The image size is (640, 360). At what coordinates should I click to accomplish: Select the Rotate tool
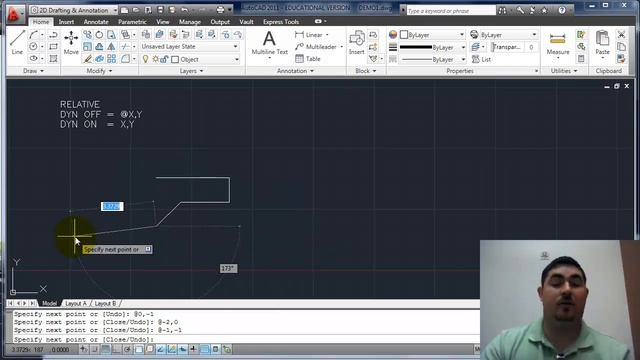(x=99, y=35)
